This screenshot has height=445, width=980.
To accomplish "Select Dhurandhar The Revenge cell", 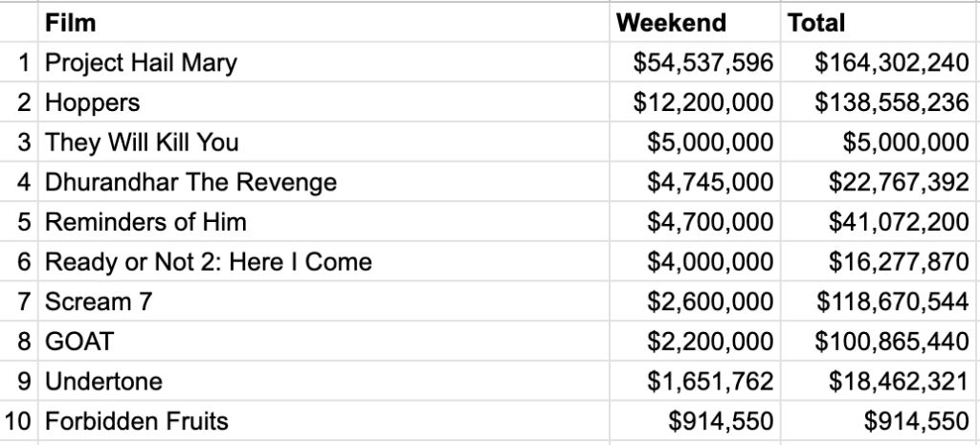I will click(x=323, y=182).
